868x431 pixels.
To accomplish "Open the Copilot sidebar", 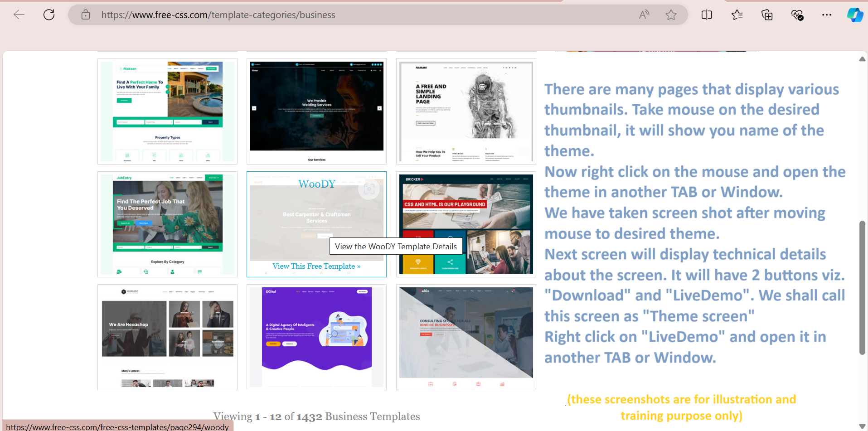I will pos(855,15).
